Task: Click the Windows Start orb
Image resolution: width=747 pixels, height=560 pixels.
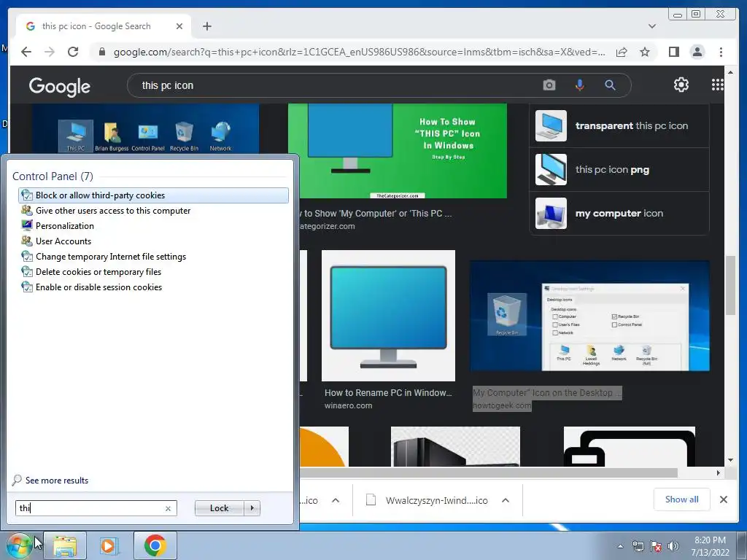Action: [x=20, y=545]
